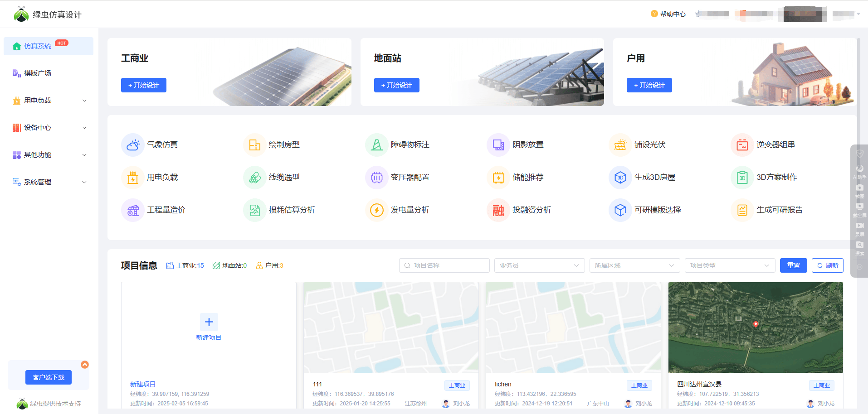The image size is (868, 414).
Task: Open the 生成可研报告 report icon
Action: coord(742,210)
